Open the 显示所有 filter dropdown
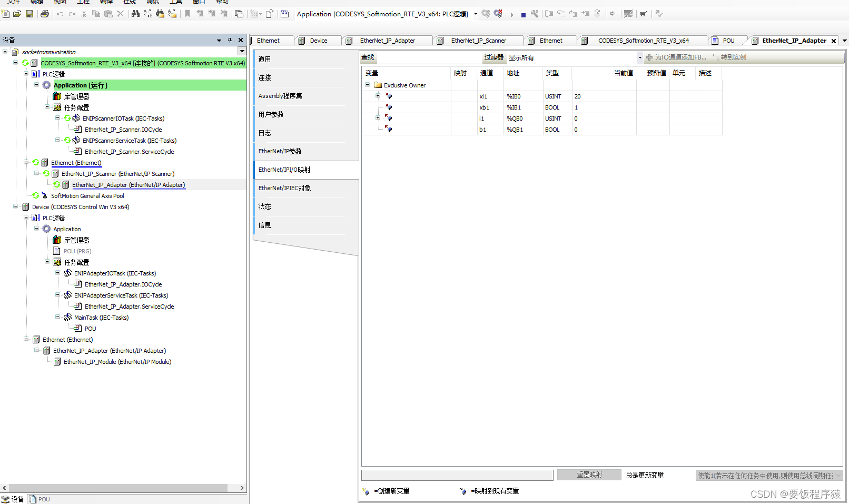The image size is (849, 504). tap(639, 57)
